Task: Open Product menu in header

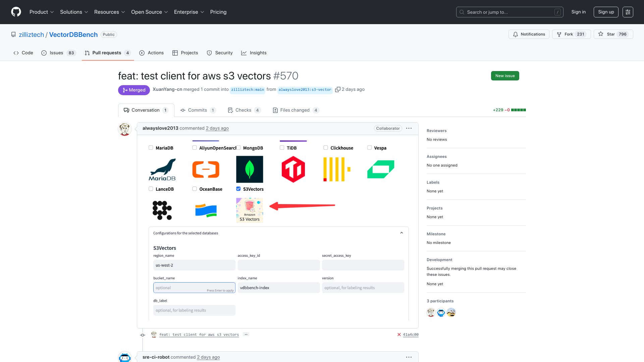Action: tap(42, 12)
